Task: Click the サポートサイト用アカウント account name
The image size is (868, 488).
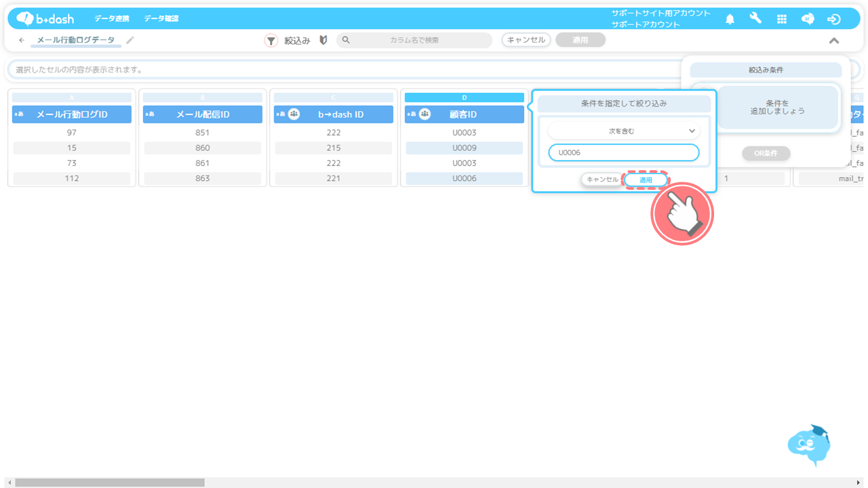Action: [660, 14]
